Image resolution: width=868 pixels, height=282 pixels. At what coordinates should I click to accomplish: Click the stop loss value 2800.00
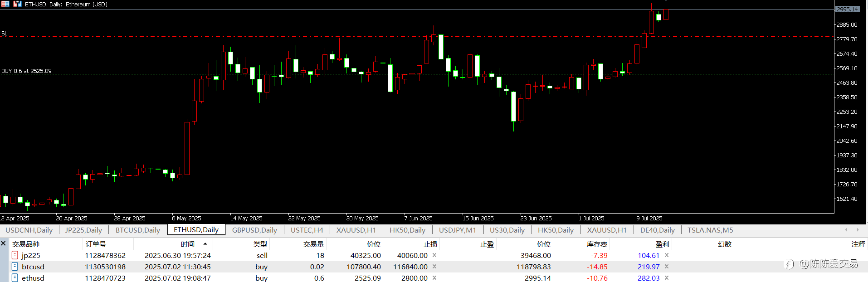pos(414,277)
